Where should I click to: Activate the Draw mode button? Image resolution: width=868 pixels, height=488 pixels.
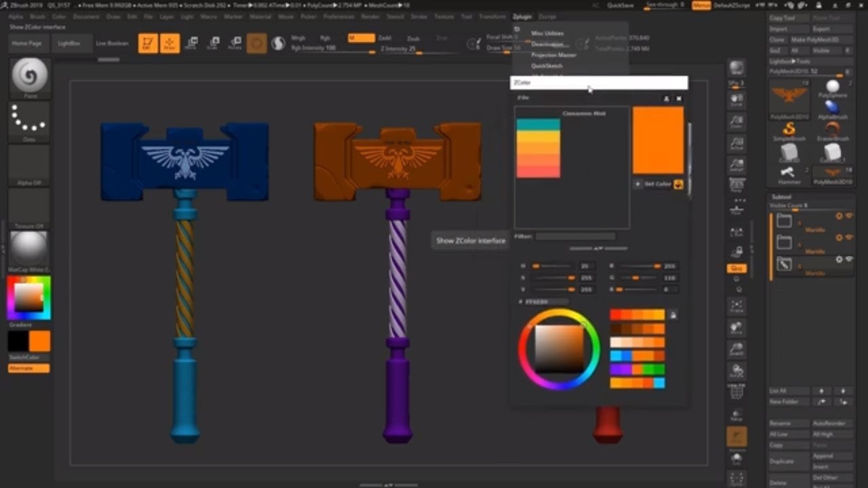170,43
